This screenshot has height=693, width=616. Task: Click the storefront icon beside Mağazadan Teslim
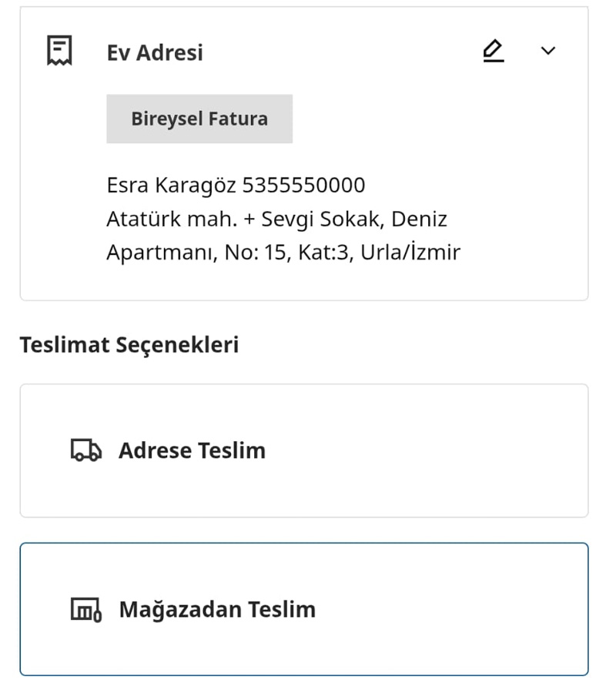coord(87,608)
